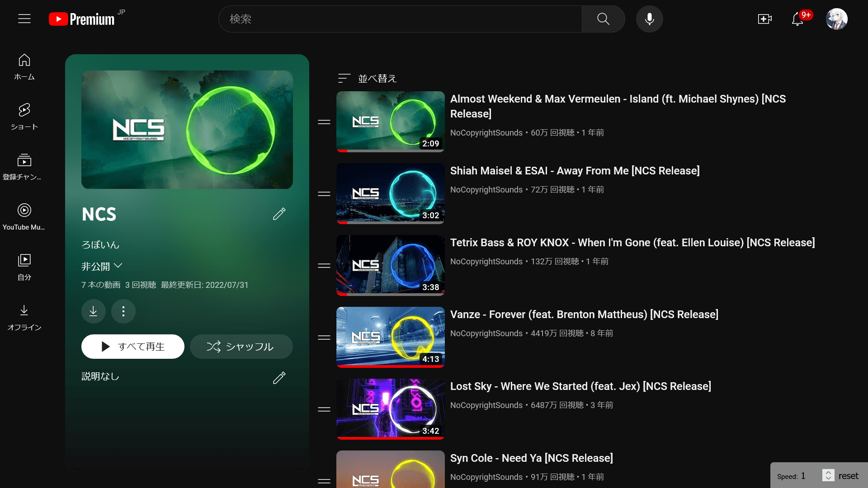Open NoCopyrightSounds channel under Vanze Forever
The height and width of the screenshot is (488, 868).
[x=486, y=333]
